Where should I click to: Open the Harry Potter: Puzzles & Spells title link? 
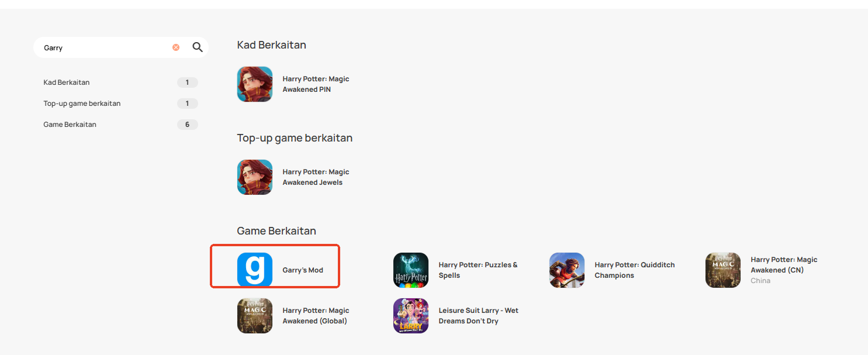[478, 270]
